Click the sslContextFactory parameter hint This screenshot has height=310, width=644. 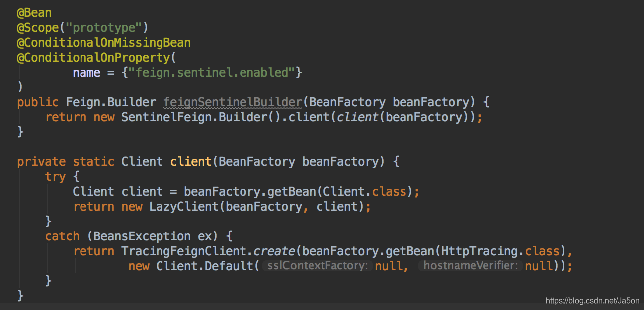click(317, 266)
